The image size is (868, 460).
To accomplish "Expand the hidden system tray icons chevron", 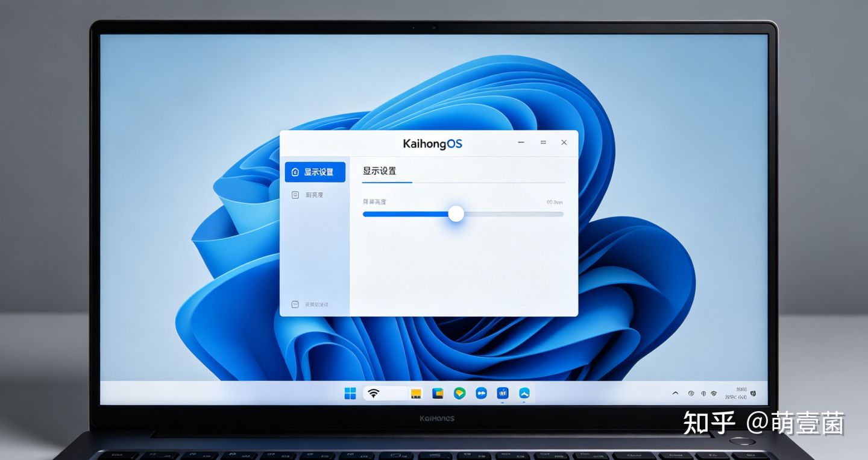I will (675, 393).
